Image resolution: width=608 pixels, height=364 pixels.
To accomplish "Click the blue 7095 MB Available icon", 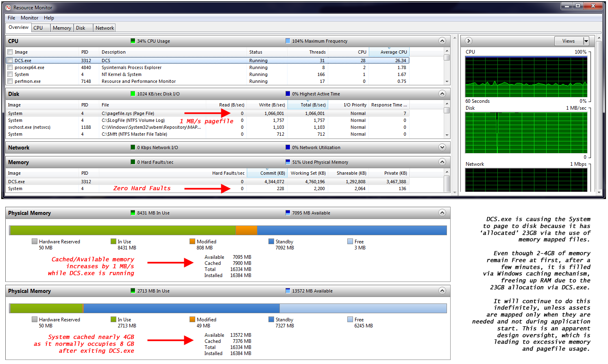I will (x=288, y=213).
